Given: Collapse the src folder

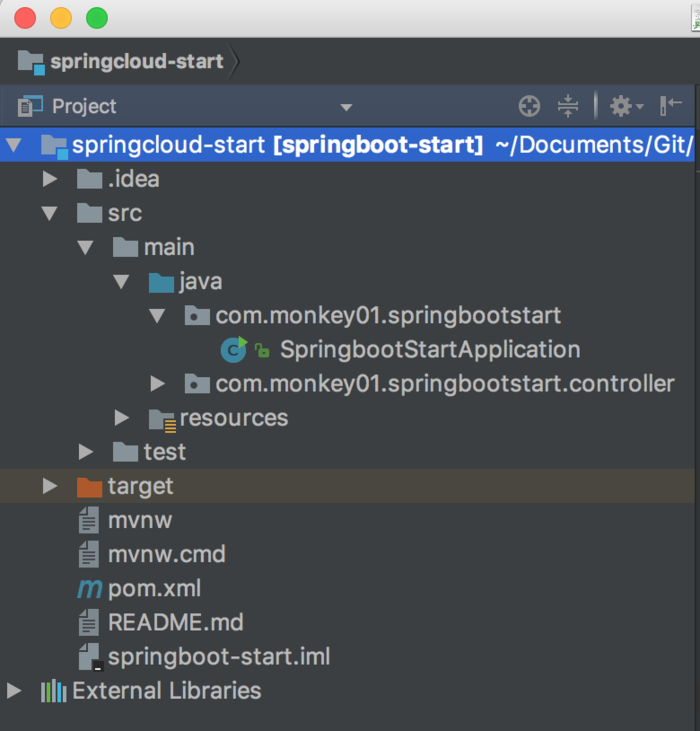Looking at the screenshot, I should [49, 213].
